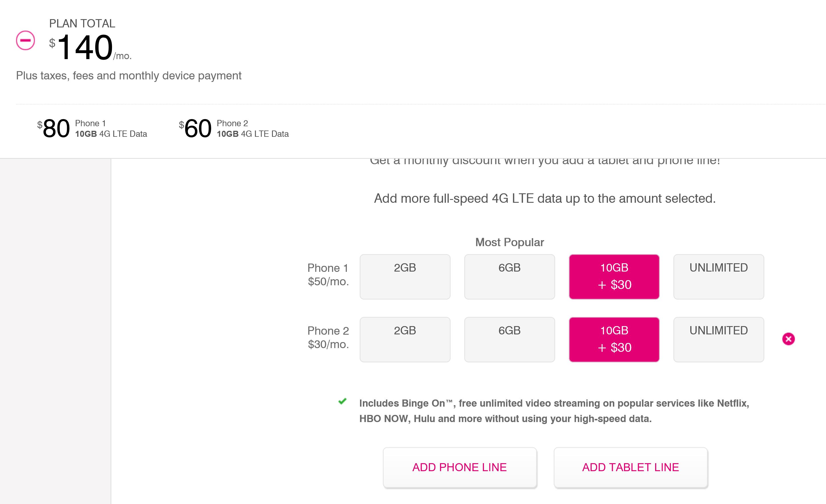Collapse the Plan Total section with minus icon

click(x=25, y=40)
